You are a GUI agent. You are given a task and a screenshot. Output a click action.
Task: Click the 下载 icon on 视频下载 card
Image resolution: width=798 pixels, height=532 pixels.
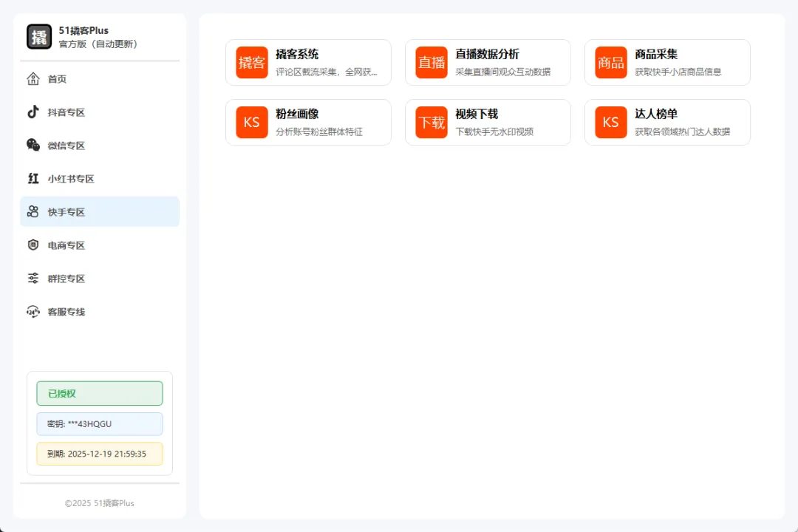point(432,123)
